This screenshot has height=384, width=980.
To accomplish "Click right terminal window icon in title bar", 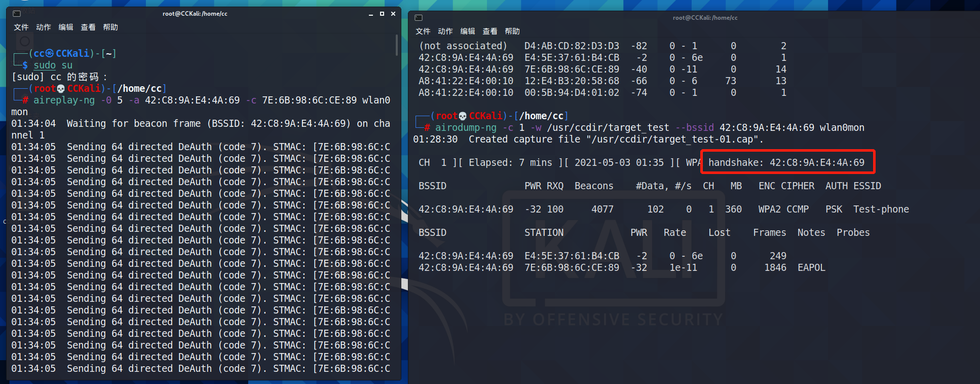I will [419, 18].
